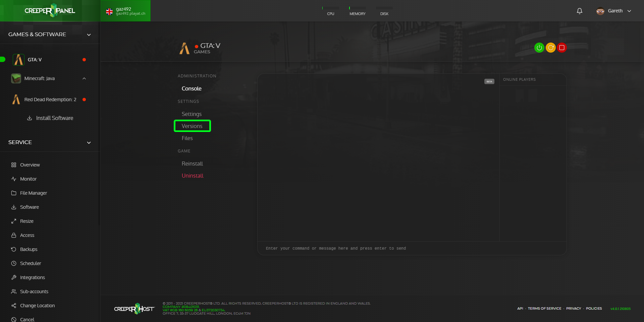Click the orange restart server button
Screen dimensions: 644x322
point(550,48)
